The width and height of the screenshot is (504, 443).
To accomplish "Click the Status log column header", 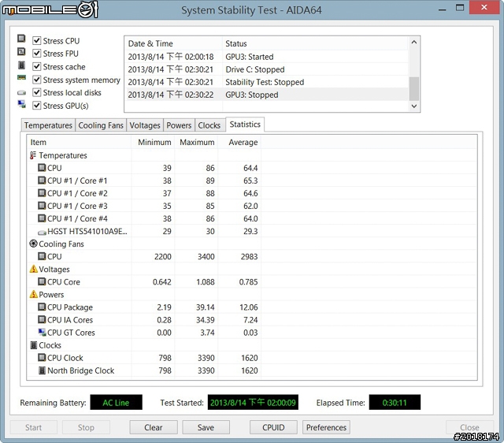I will (315, 43).
